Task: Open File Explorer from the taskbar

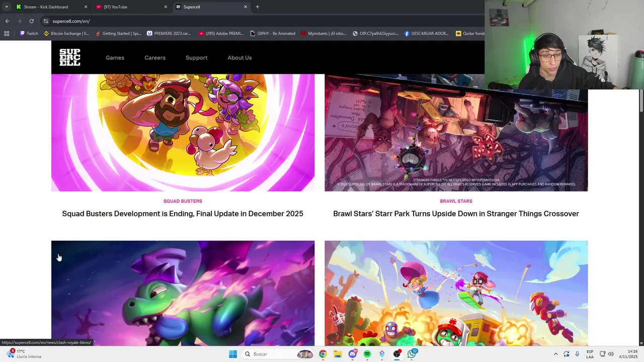Action: 338,354
